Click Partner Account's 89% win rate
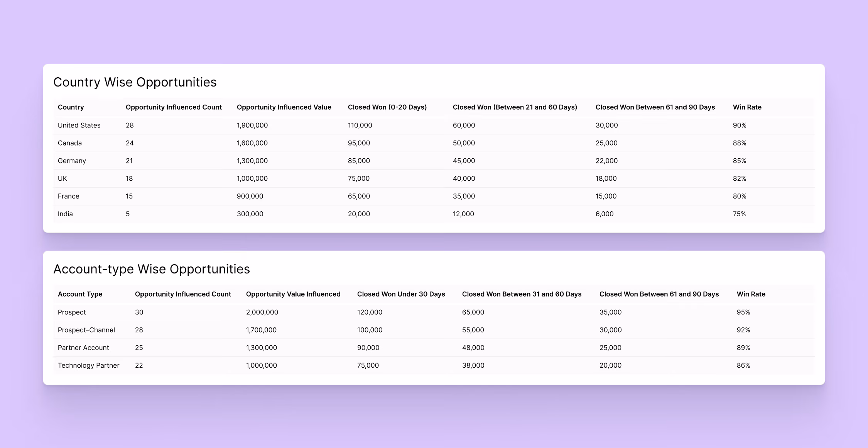Screen dimensions: 868x448 [743, 348]
